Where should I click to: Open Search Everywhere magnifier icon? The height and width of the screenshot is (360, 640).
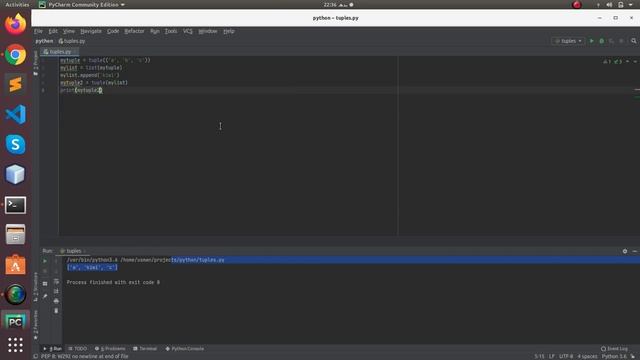633,41
